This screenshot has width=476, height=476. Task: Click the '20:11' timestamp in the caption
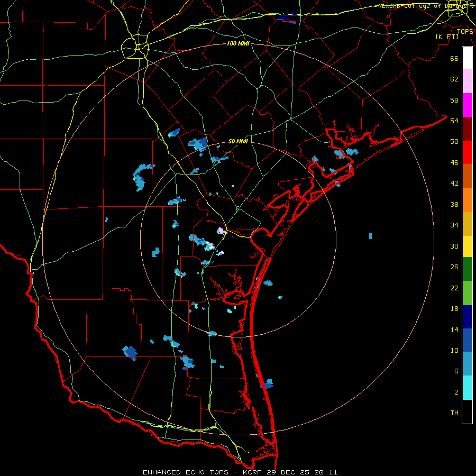click(326, 472)
